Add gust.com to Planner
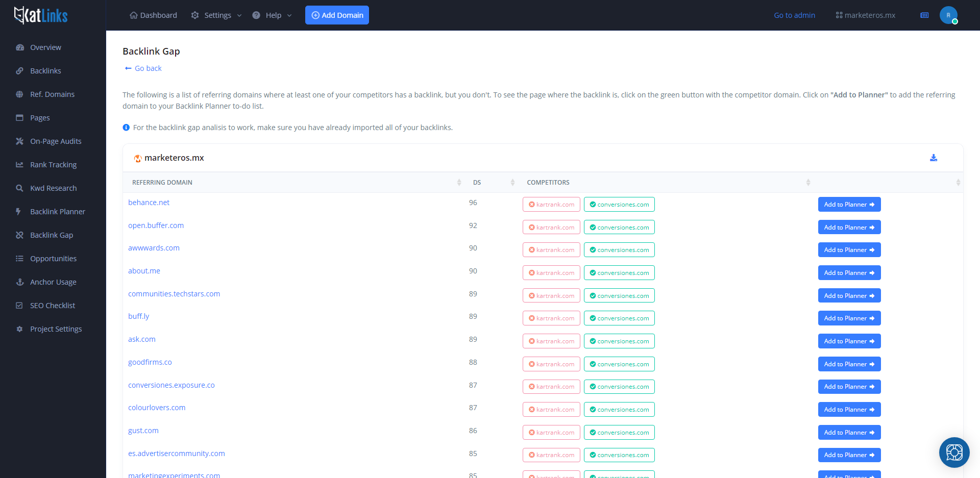 [849, 433]
